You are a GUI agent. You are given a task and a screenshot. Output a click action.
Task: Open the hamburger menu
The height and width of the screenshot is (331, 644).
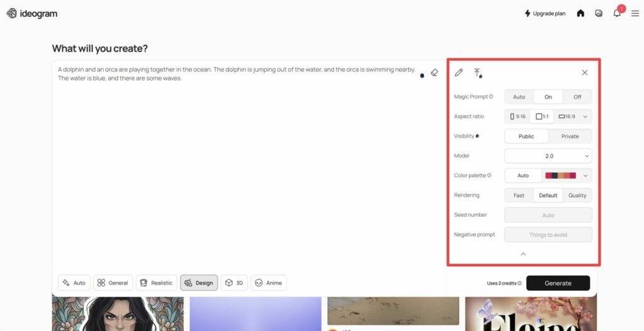point(635,14)
